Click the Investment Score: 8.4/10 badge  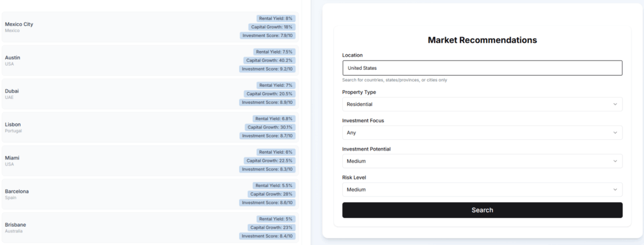[x=267, y=236]
